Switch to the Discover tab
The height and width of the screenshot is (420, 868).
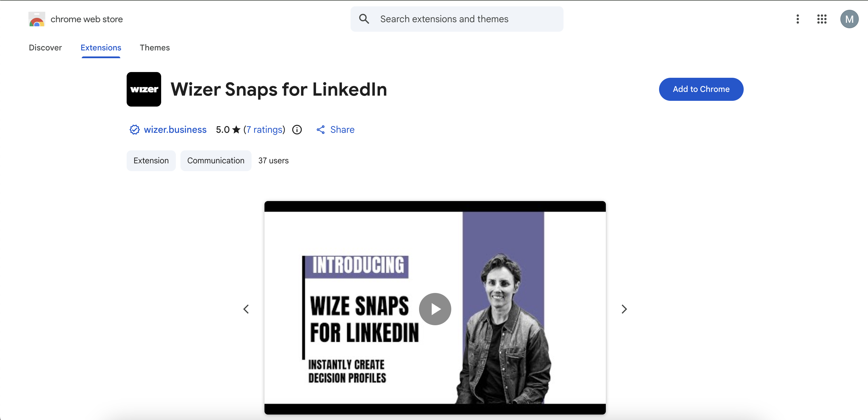point(45,48)
